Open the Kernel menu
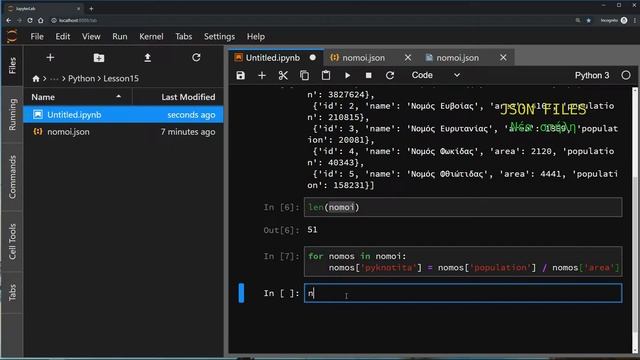The image size is (640, 360). coord(151,37)
